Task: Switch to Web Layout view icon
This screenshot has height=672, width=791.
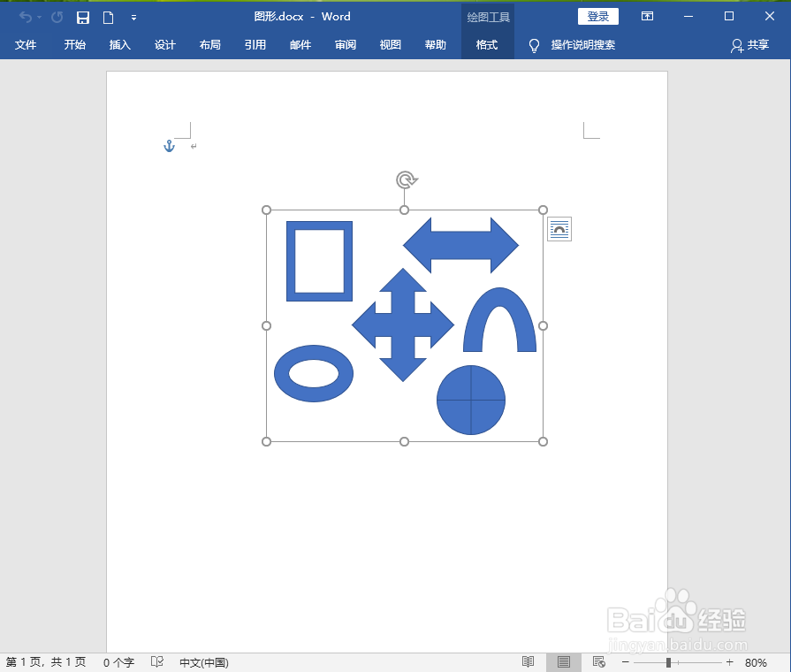Action: click(x=599, y=661)
